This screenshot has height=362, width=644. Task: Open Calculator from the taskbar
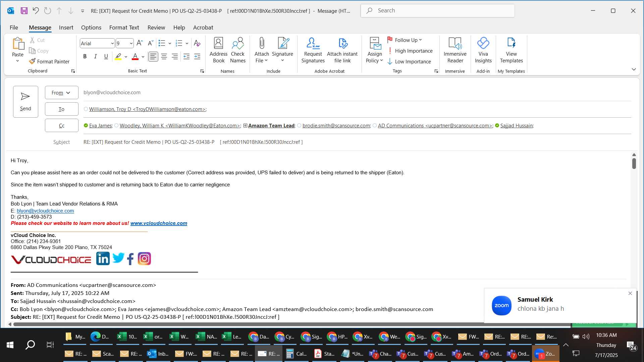tap(297, 354)
